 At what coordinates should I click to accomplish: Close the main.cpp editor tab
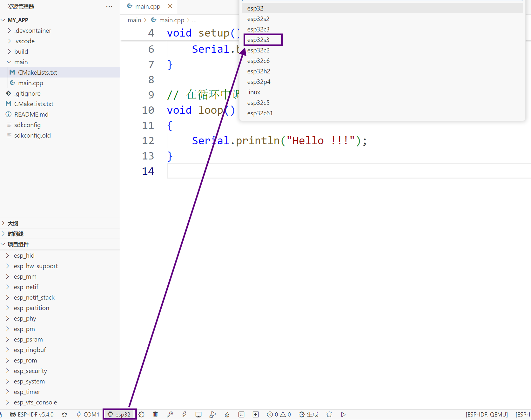pyautogui.click(x=170, y=6)
